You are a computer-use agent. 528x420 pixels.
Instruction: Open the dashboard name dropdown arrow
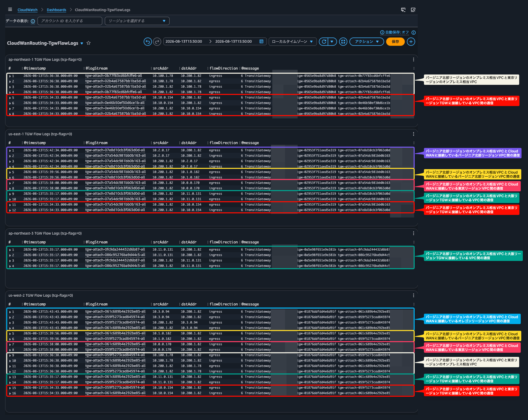[x=82, y=43]
